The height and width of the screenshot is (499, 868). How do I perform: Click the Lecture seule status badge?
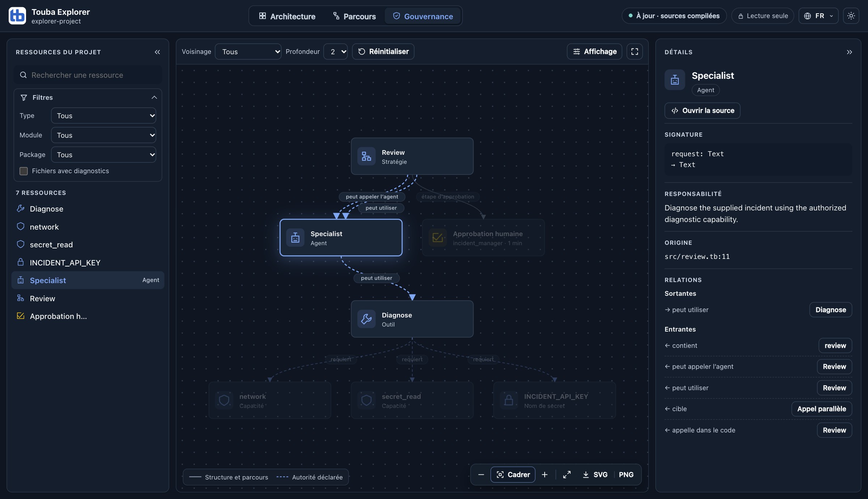point(763,16)
